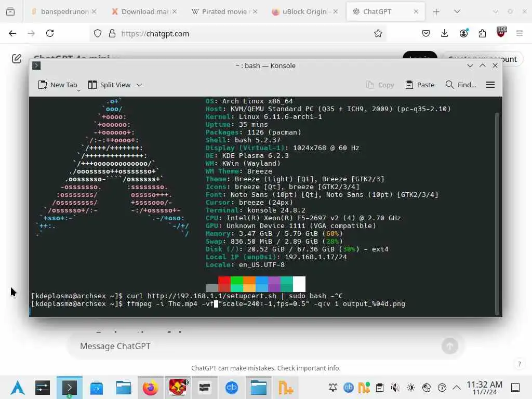Expand Split View dropdown arrow
The height and width of the screenshot is (399, 532).
pos(139,85)
